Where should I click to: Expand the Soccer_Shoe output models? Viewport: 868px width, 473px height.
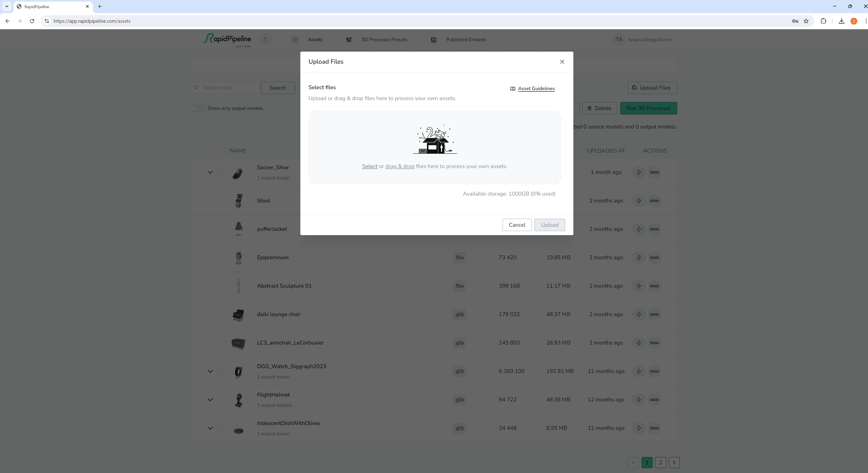click(210, 172)
